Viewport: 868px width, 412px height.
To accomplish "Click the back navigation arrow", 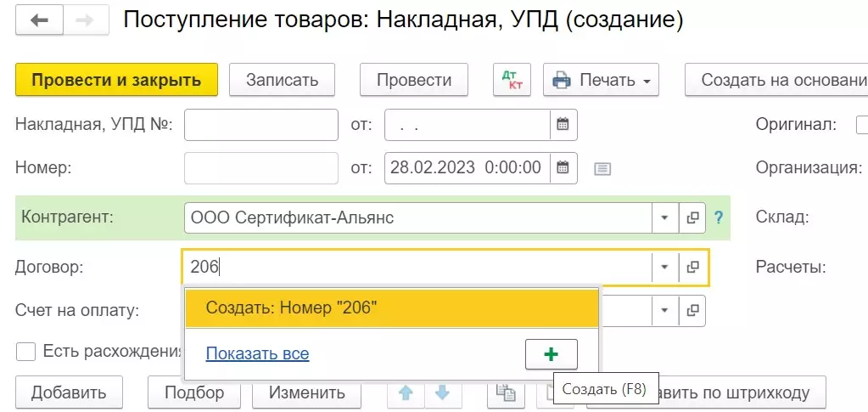I will coord(39,20).
